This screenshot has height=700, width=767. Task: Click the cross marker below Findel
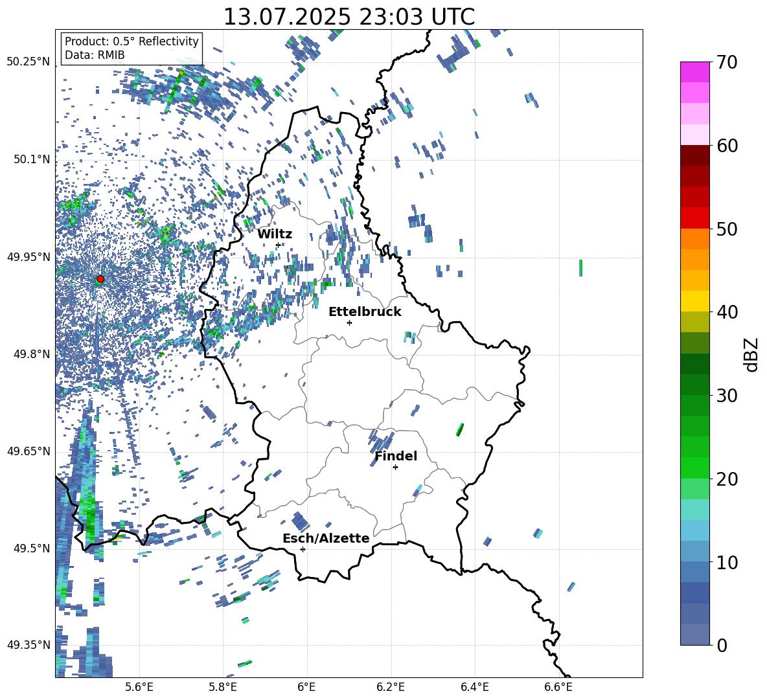(395, 467)
